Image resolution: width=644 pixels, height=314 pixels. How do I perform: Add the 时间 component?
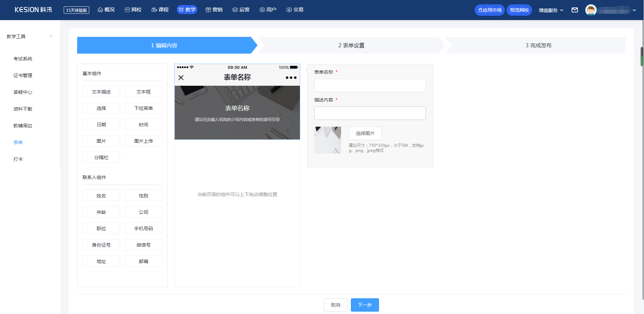144,125
